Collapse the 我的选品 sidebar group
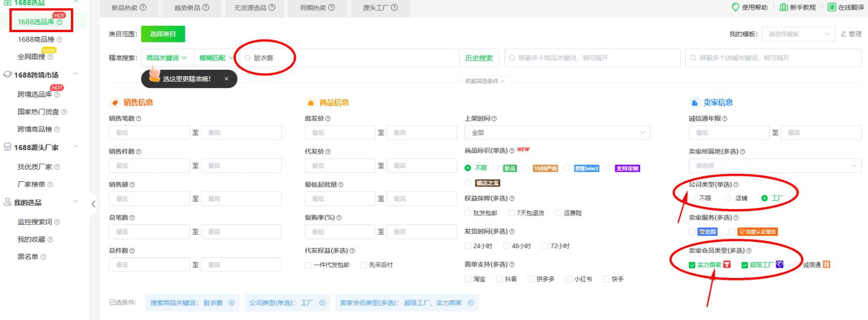Image resolution: width=868 pixels, height=320 pixels. point(76,201)
